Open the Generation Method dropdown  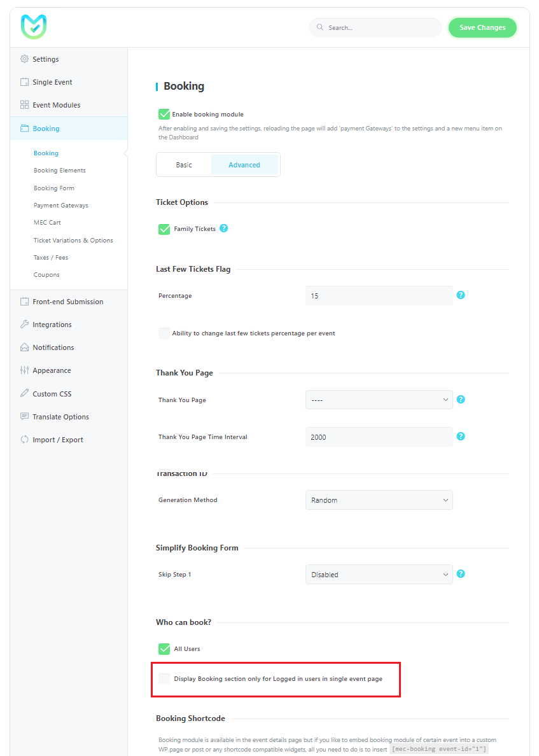pos(379,500)
